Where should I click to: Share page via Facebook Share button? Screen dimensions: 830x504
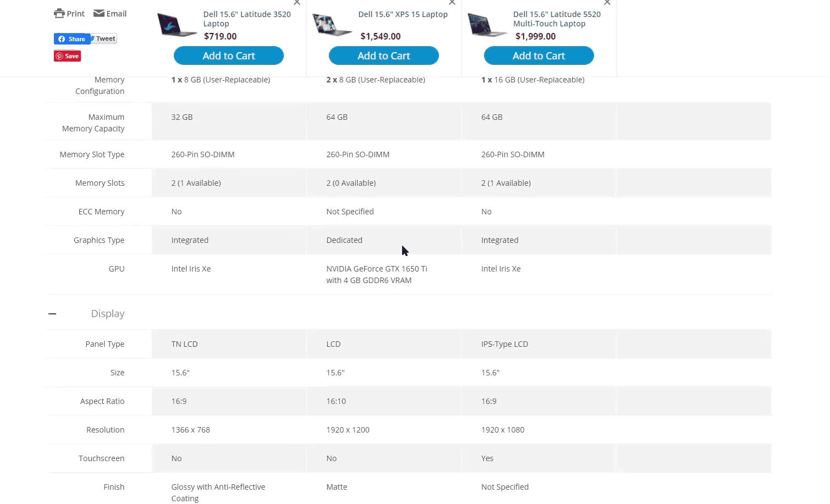coord(72,39)
